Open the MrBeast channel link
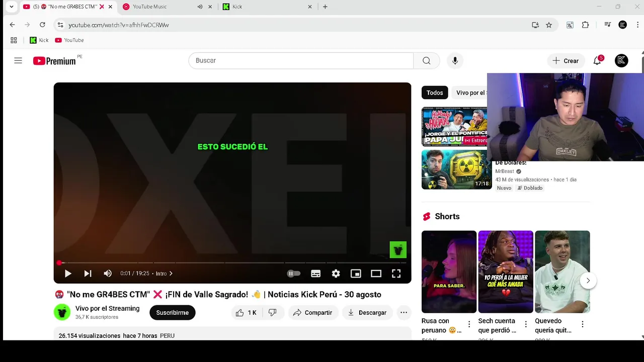The width and height of the screenshot is (644, 362). pyautogui.click(x=505, y=171)
